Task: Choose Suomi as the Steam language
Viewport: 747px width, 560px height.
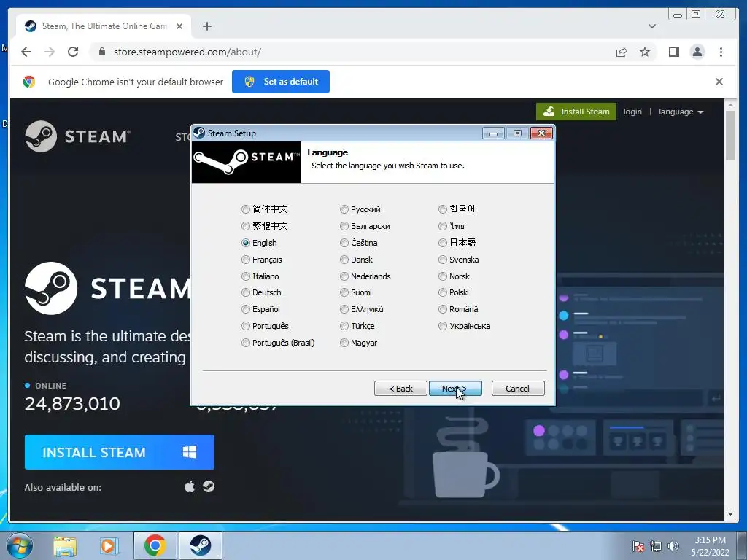Action: [x=344, y=292]
